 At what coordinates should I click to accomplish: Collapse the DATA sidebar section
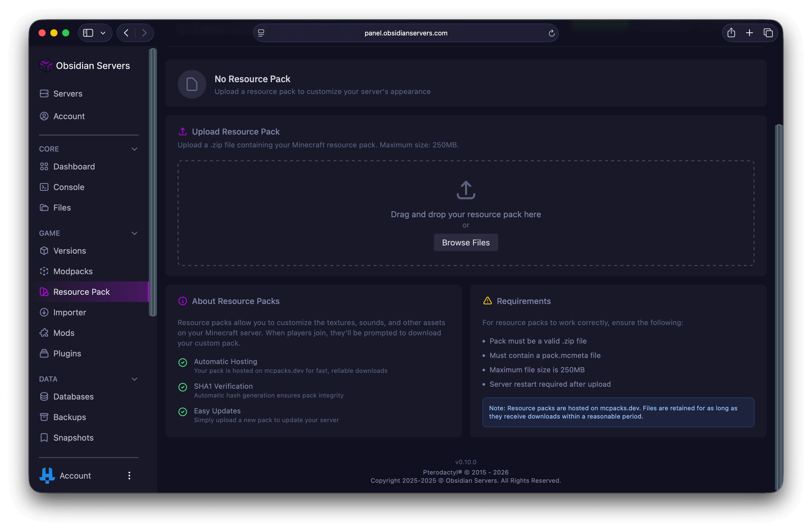tap(134, 379)
